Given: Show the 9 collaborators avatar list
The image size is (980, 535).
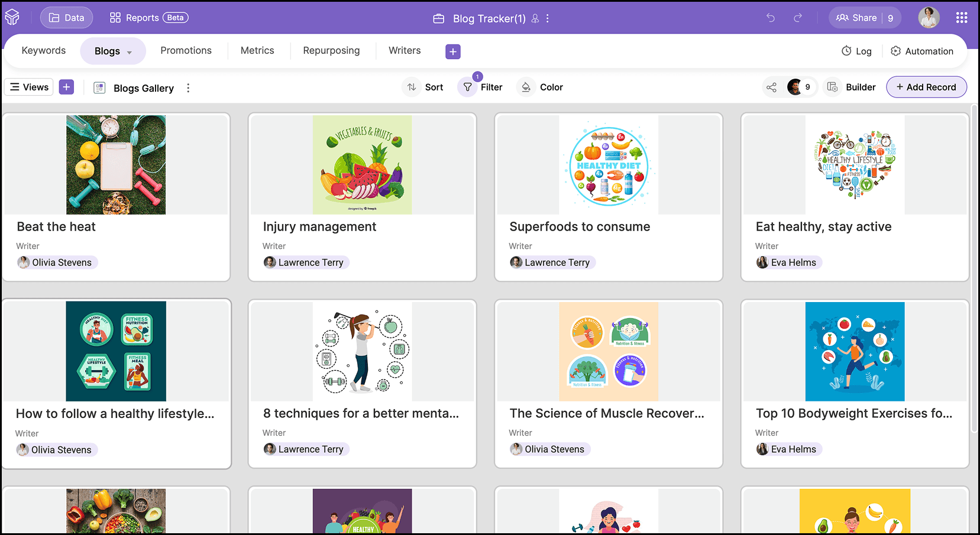Looking at the screenshot, I should tap(801, 87).
